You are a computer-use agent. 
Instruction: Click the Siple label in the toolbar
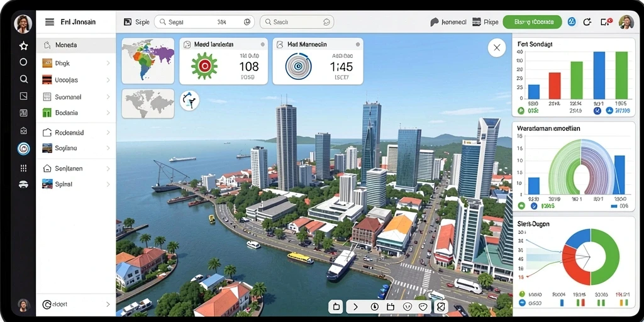click(142, 22)
